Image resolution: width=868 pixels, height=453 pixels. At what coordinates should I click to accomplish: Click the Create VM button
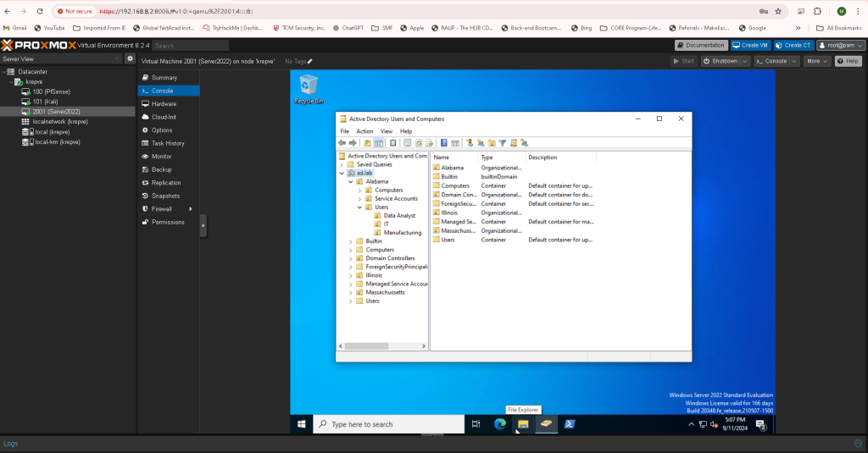coord(750,45)
